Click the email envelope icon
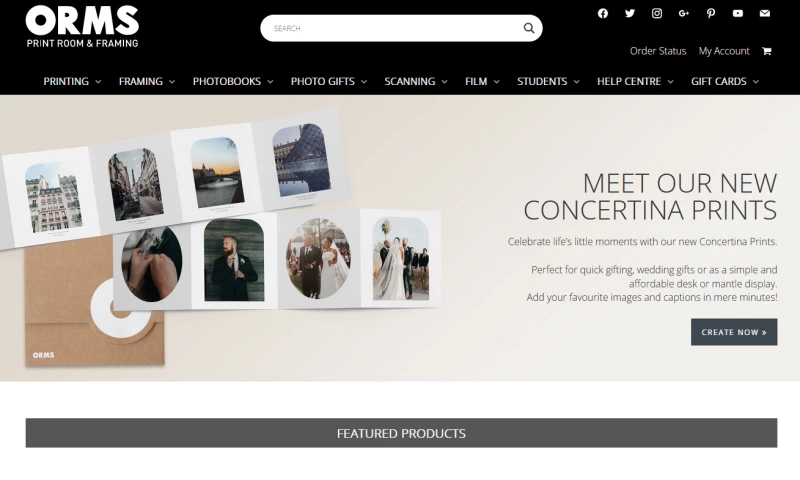 pyautogui.click(x=764, y=13)
